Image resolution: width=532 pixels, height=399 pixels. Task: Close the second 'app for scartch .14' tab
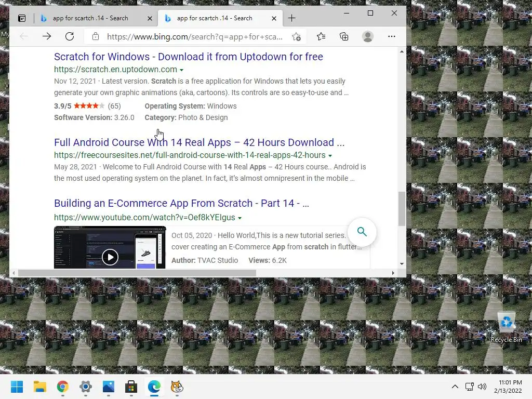click(274, 18)
